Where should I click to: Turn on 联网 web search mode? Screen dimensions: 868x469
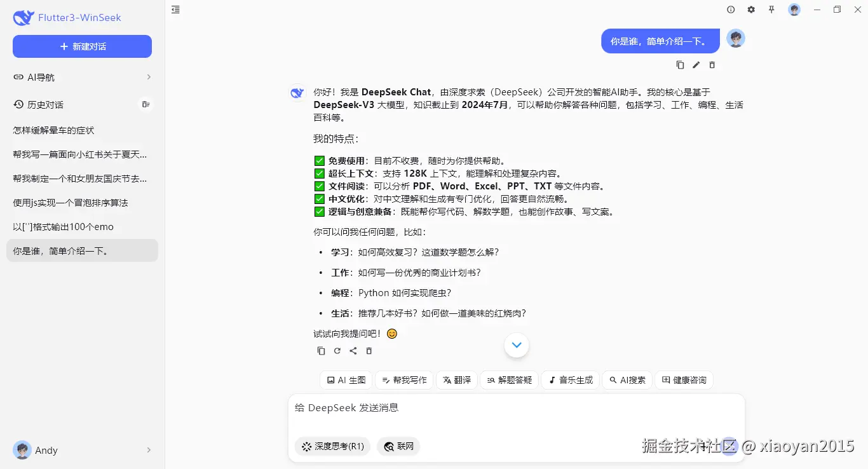(x=398, y=446)
